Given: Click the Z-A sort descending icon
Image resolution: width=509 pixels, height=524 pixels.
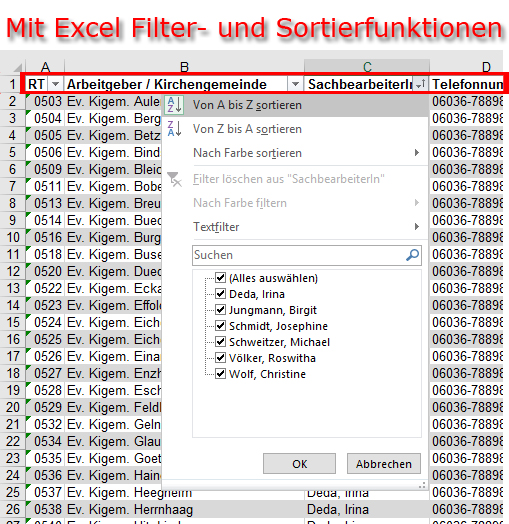Looking at the screenshot, I should (x=174, y=129).
